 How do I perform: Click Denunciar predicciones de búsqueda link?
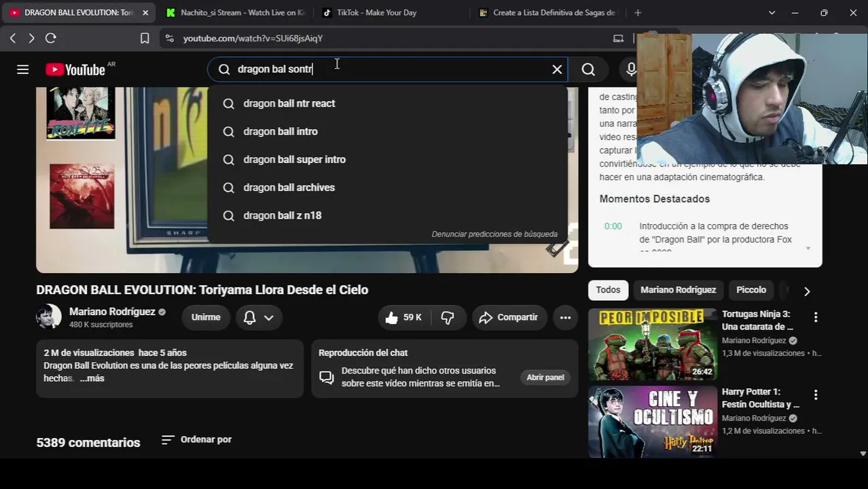494,234
